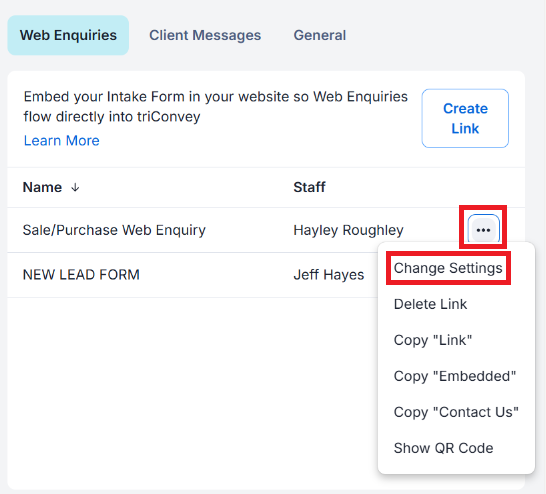Go to the General tab
The width and height of the screenshot is (546, 494).
coord(320,35)
